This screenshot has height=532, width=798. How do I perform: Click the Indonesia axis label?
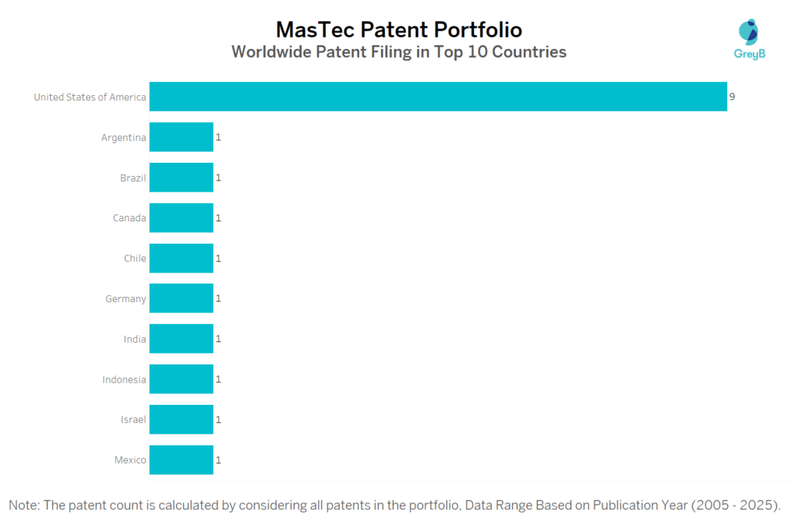click(124, 380)
